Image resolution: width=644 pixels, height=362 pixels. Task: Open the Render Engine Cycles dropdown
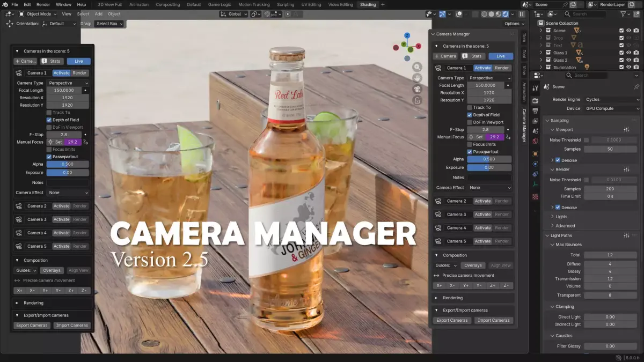tap(612, 99)
